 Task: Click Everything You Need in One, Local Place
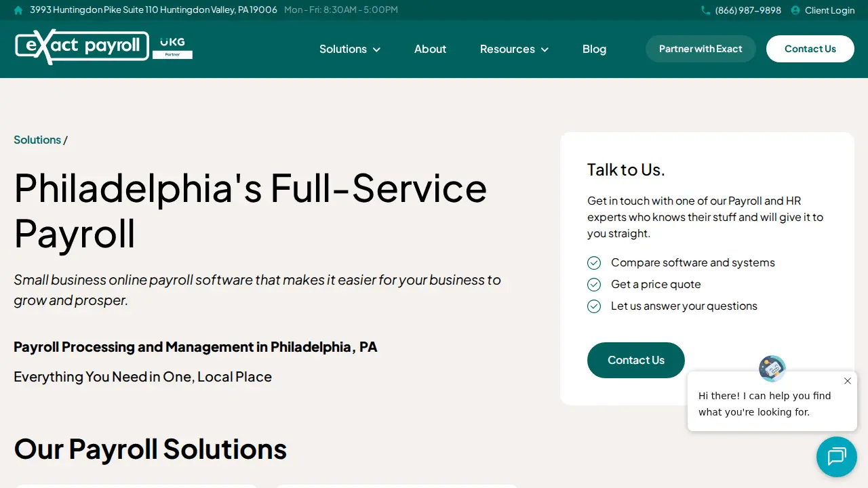pyautogui.click(x=142, y=377)
